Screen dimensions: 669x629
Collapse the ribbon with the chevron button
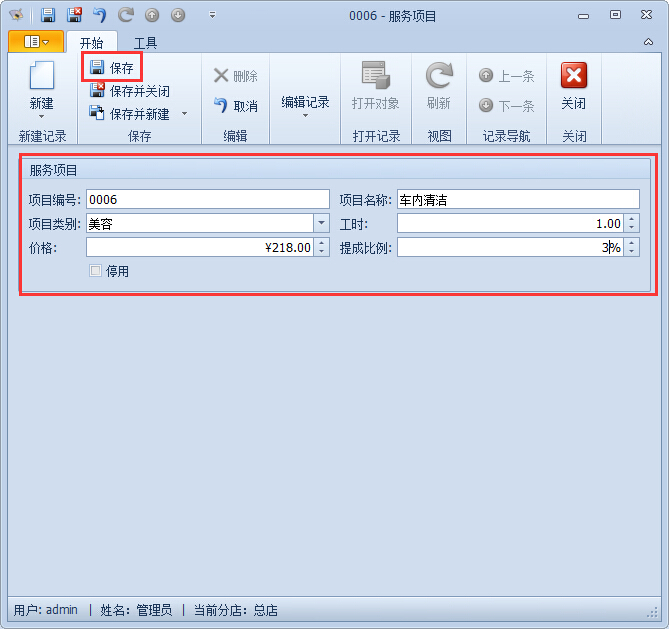click(648, 42)
